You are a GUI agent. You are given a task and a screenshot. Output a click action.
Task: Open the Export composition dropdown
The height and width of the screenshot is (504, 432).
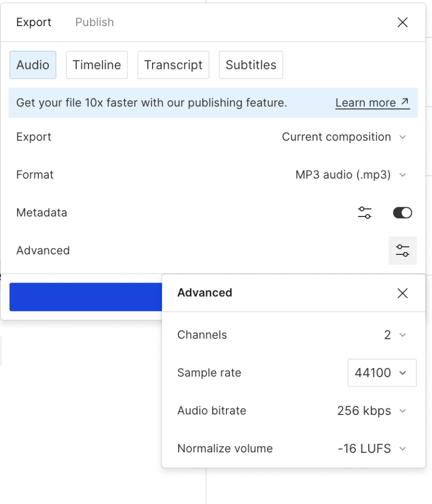[344, 137]
